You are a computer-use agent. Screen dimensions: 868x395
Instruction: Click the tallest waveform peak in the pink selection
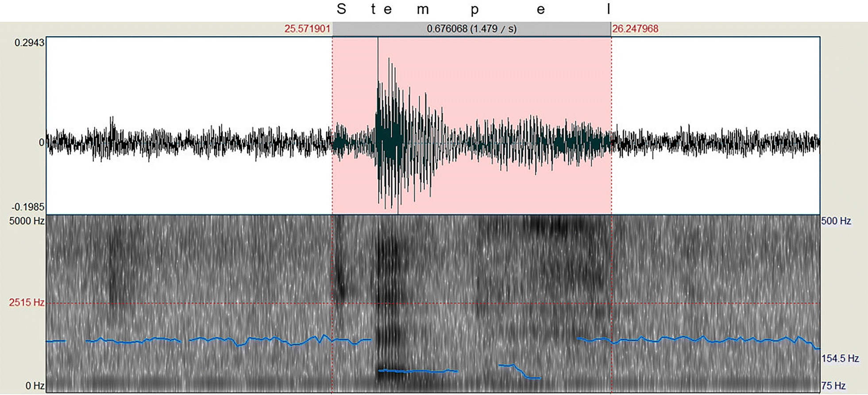click(x=378, y=60)
